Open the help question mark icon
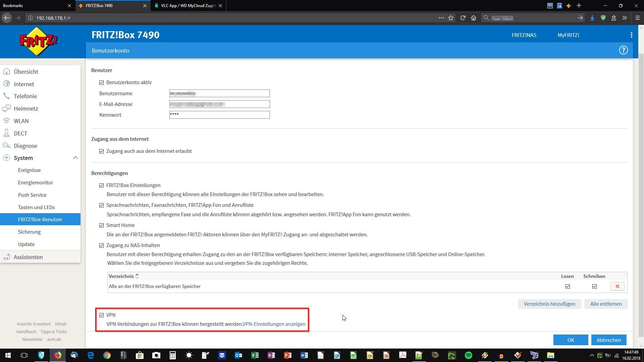 click(x=623, y=50)
